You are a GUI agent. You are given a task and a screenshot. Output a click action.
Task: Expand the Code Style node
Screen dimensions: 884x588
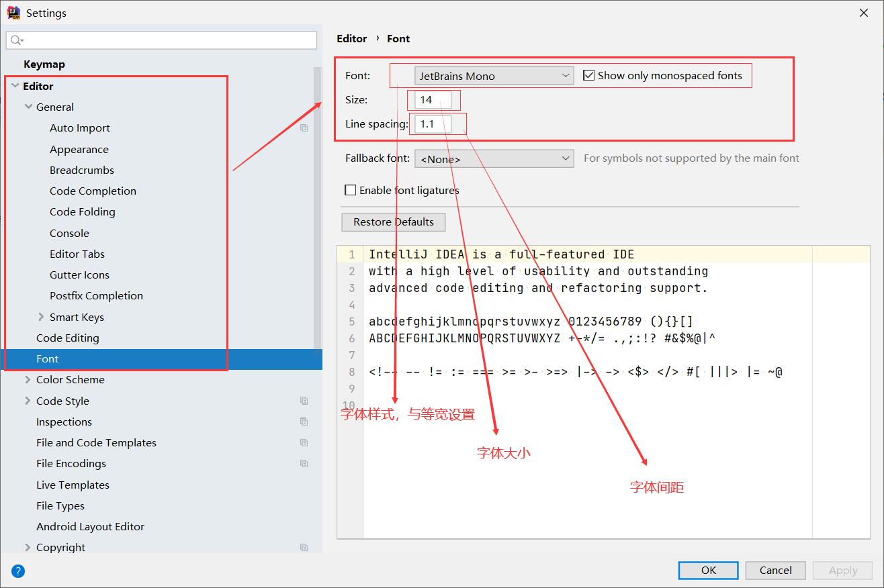pos(28,401)
